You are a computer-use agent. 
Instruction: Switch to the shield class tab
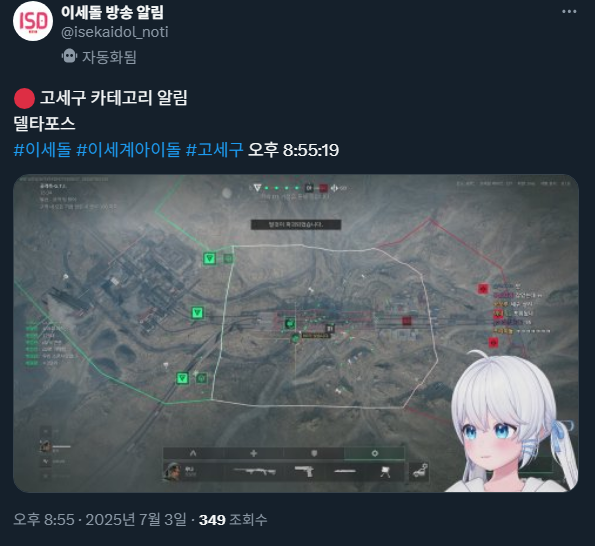point(314,453)
